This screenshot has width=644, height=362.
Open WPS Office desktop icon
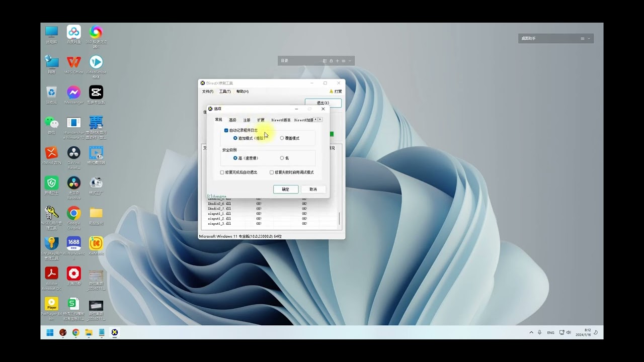pos(73,64)
